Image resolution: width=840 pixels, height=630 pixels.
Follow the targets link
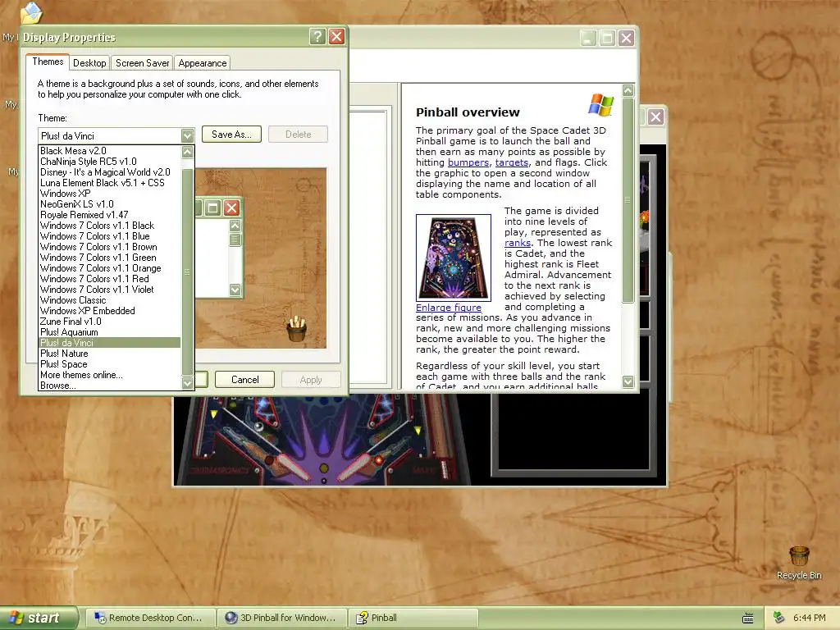click(x=512, y=162)
